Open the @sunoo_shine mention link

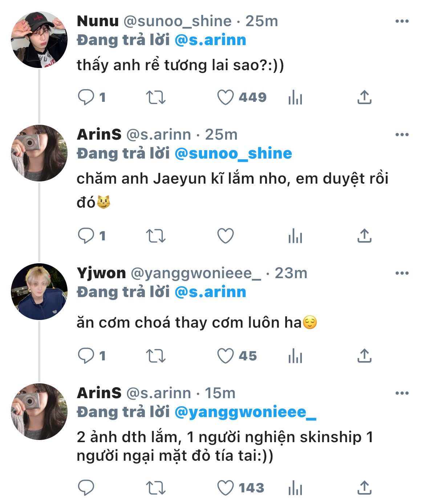(233, 153)
